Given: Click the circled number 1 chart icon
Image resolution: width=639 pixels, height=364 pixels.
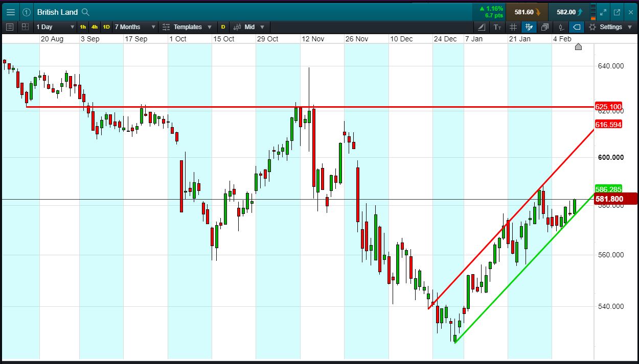Looking at the screenshot, I should (27, 12).
